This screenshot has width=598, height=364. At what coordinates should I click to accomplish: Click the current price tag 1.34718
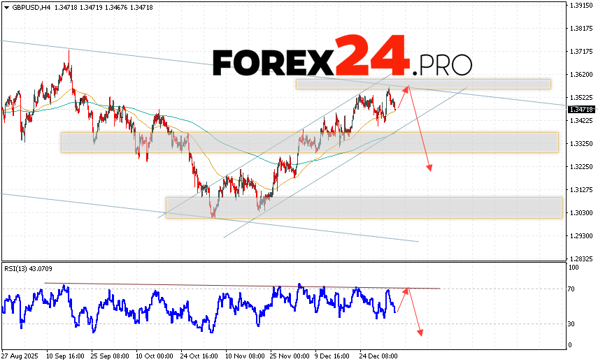tap(581, 110)
